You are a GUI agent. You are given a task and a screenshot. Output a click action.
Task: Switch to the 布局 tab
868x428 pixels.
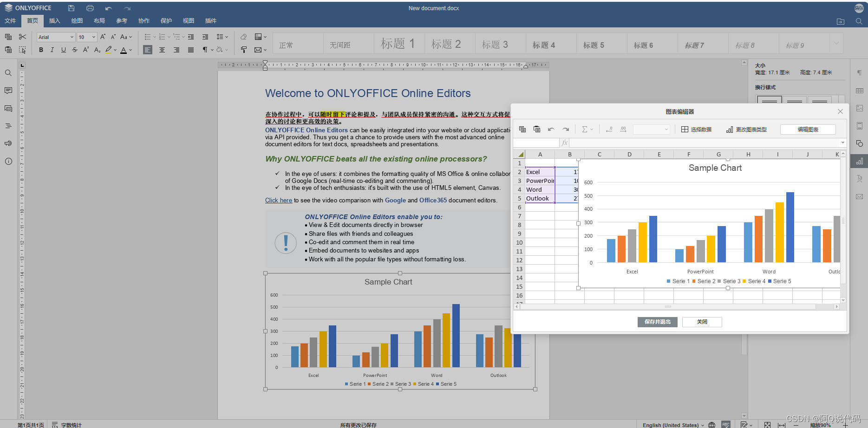99,20
